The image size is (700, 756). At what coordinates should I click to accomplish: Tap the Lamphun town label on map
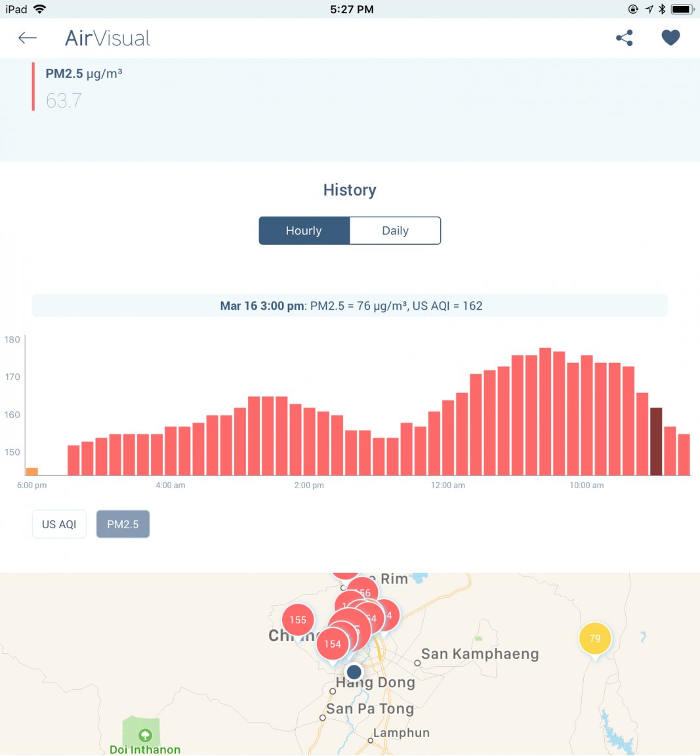coord(401,733)
